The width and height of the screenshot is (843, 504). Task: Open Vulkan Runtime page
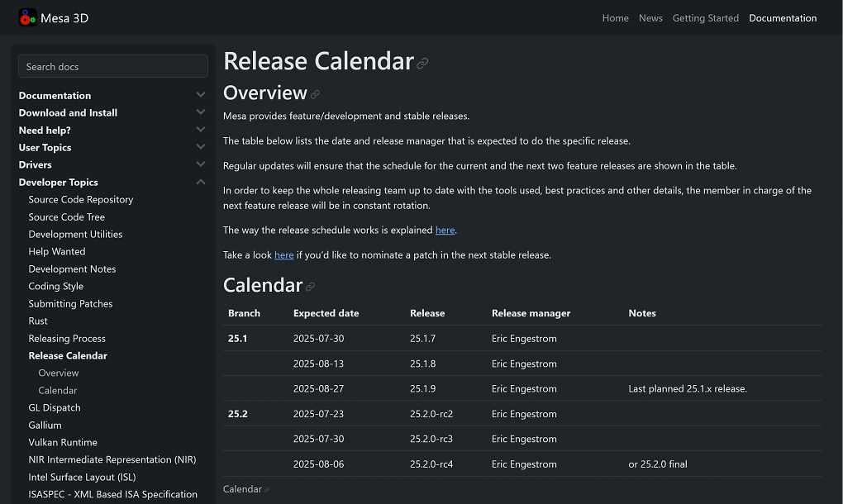[x=63, y=442]
